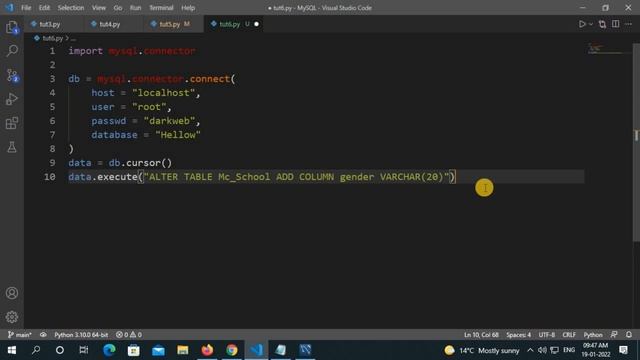Open Microsoft Store from taskbar
Viewport: 640px width, 360px height.
(133, 350)
